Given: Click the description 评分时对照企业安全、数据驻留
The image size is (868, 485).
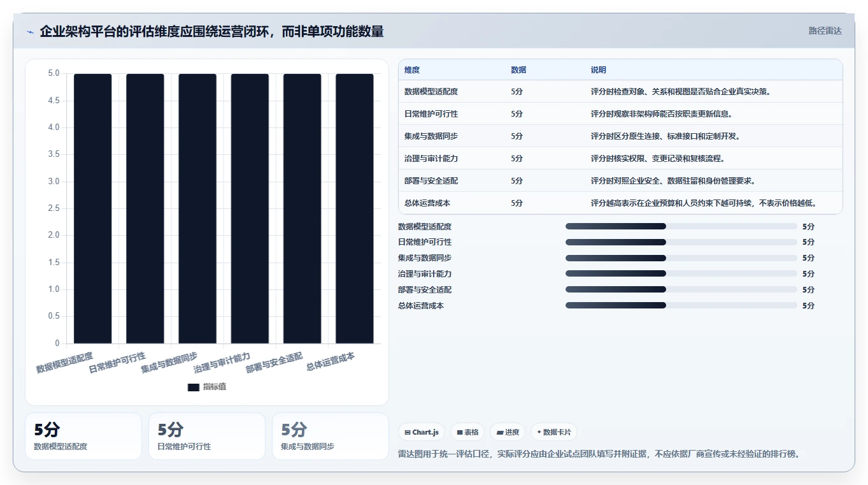Looking at the screenshot, I should (x=673, y=181).
